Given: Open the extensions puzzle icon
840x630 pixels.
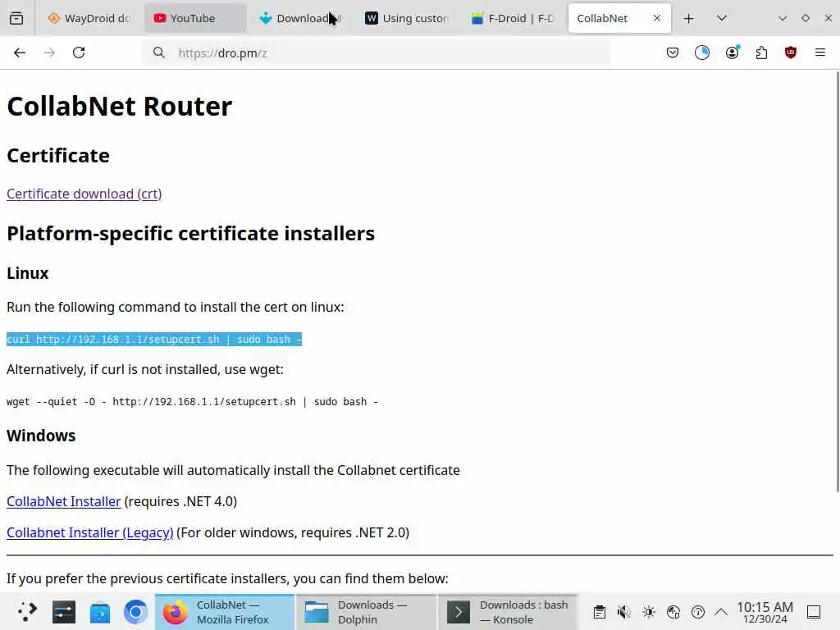Looking at the screenshot, I should tap(761, 52).
